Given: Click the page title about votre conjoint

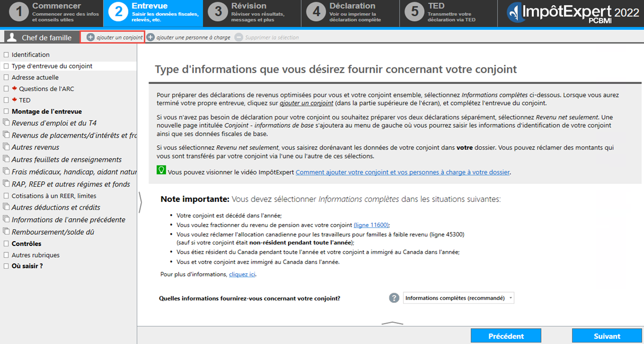Looking at the screenshot, I should tap(336, 69).
